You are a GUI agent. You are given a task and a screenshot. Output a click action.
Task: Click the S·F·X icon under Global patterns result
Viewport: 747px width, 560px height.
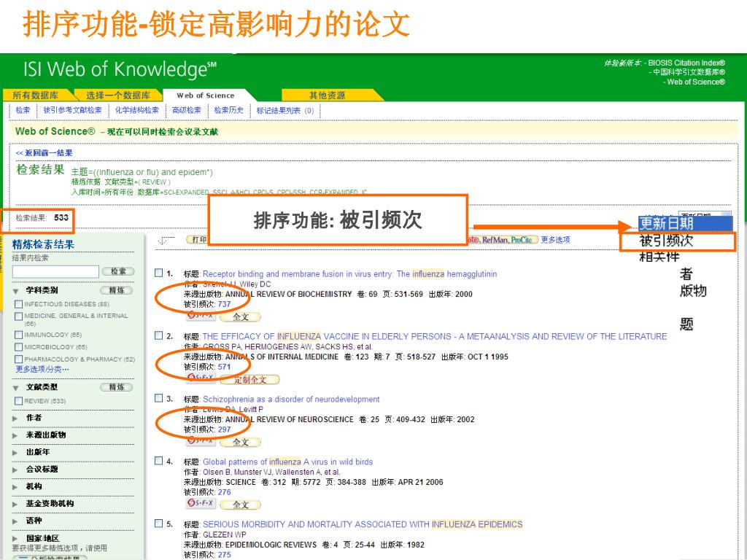coord(201,503)
